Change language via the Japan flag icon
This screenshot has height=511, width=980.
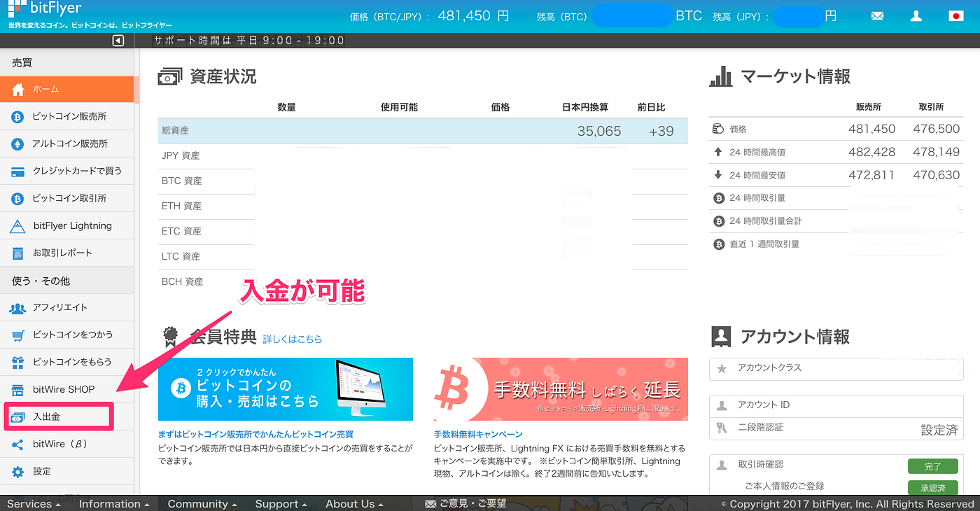pyautogui.click(x=955, y=15)
